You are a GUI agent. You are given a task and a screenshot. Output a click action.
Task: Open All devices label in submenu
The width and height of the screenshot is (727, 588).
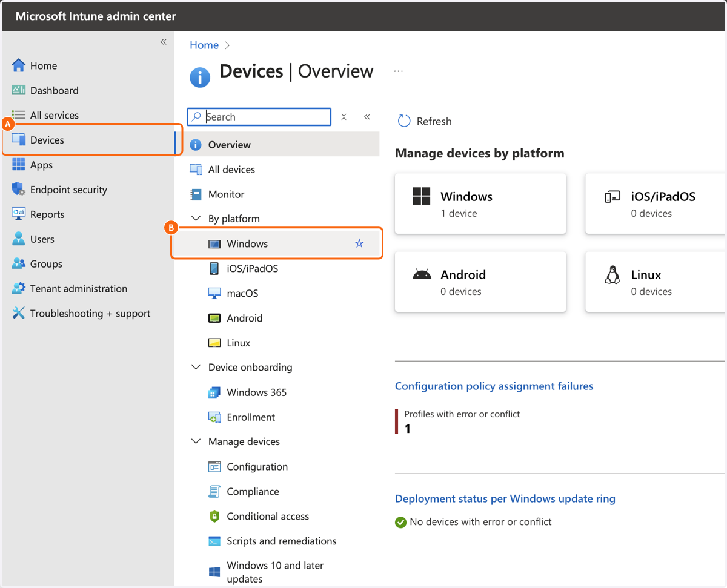(231, 170)
